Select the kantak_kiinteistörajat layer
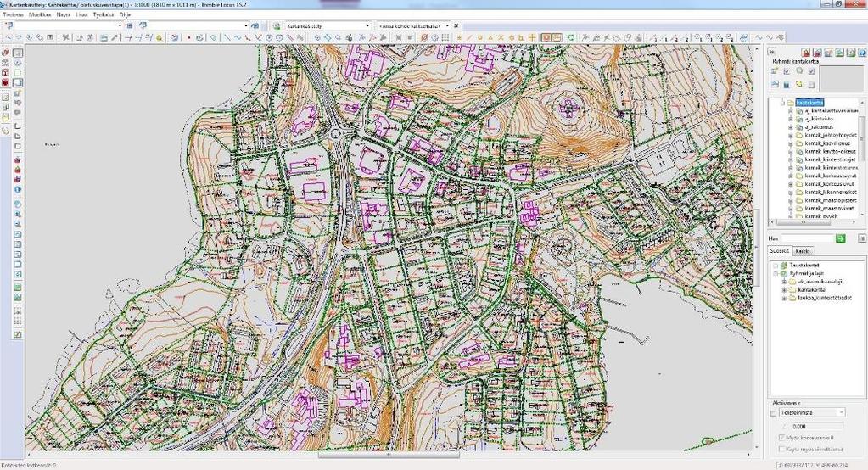 click(x=830, y=159)
